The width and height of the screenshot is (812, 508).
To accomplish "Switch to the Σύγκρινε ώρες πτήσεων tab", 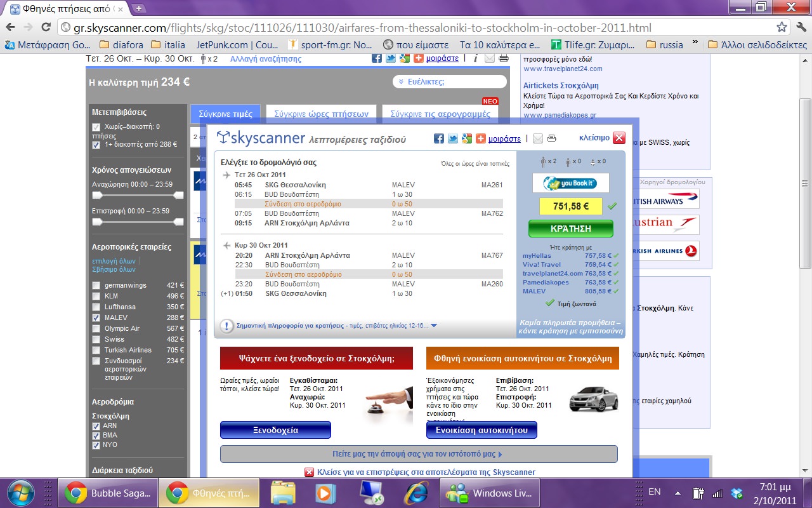I will [321, 114].
